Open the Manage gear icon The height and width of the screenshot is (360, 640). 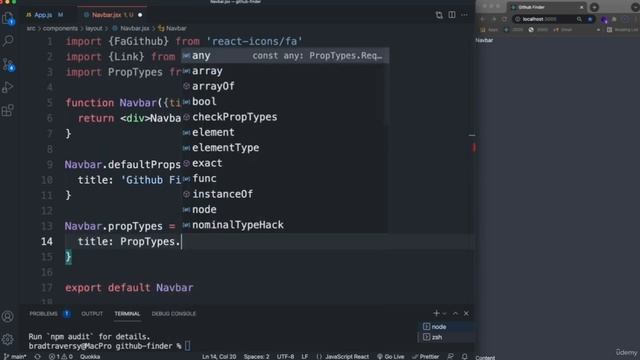pyautogui.click(x=8, y=339)
